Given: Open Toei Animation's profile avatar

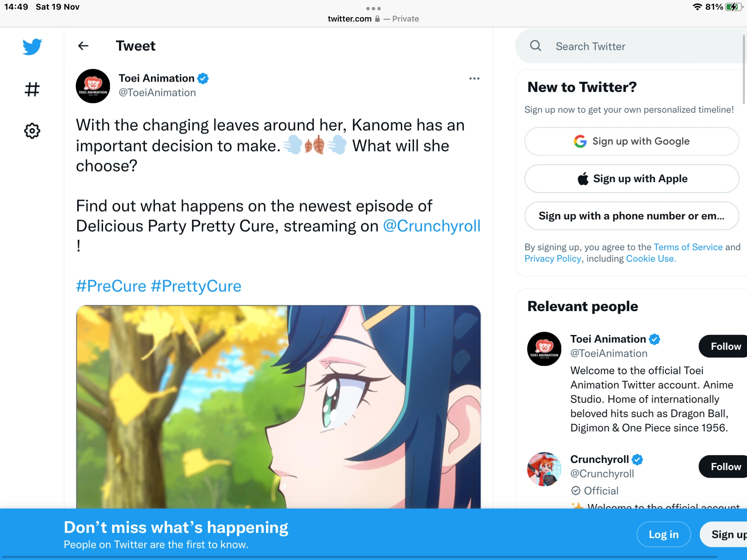Looking at the screenshot, I should pyautogui.click(x=93, y=86).
